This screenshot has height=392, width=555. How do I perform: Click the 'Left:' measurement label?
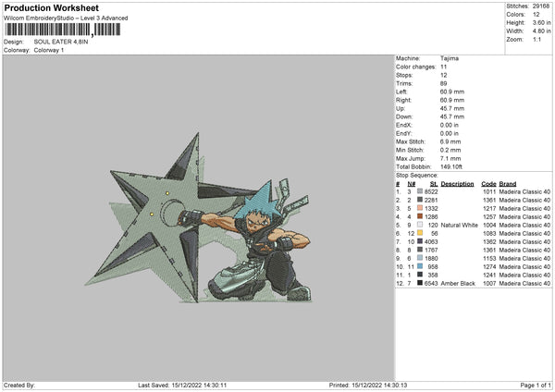pyautogui.click(x=401, y=92)
